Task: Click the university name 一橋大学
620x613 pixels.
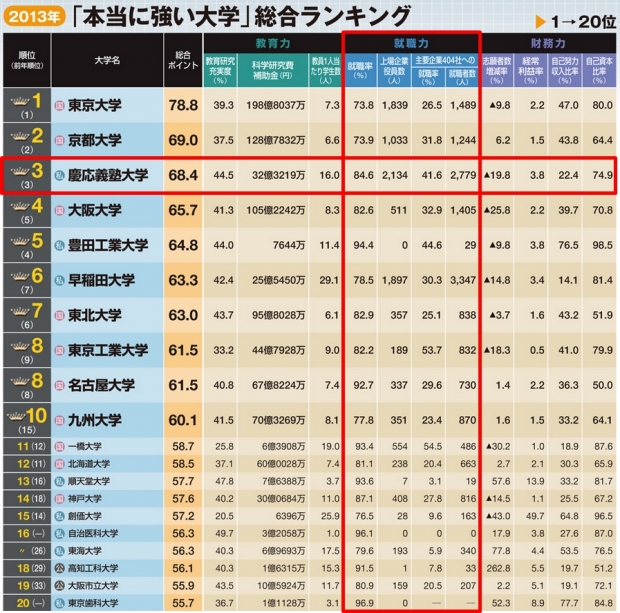Action: pyautogui.click(x=85, y=447)
